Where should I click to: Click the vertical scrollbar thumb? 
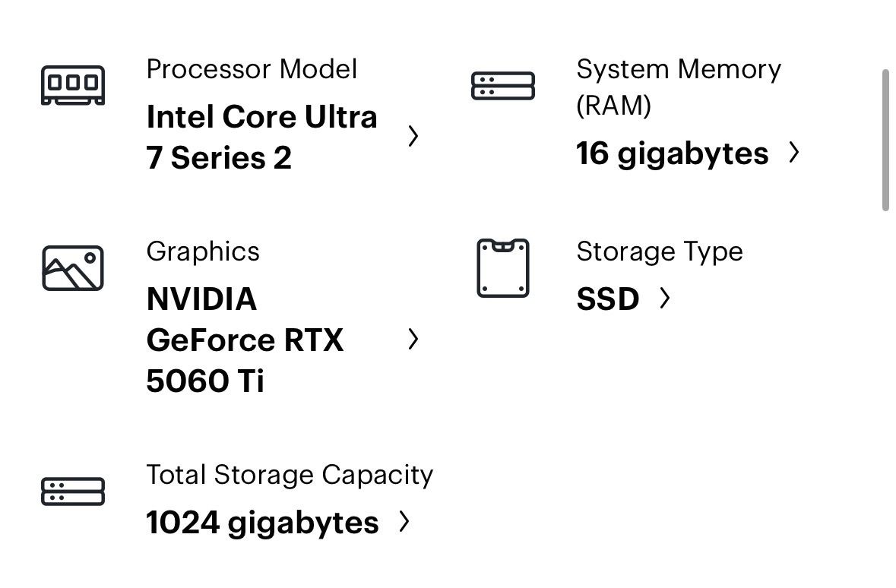tap(885, 141)
